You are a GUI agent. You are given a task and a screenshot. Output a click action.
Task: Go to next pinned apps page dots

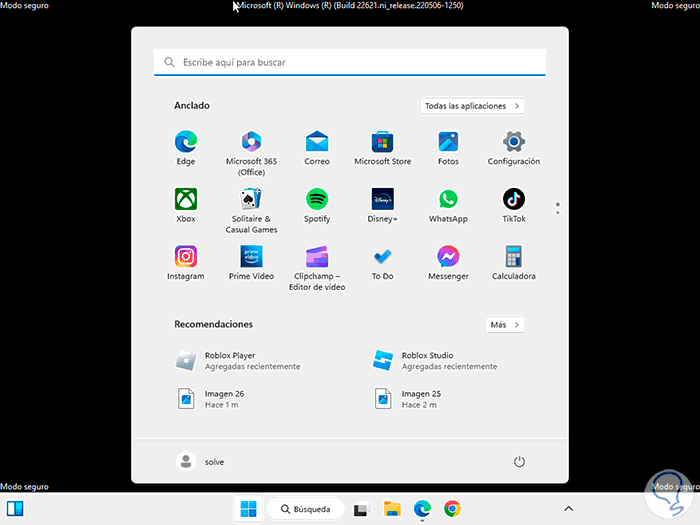click(558, 208)
